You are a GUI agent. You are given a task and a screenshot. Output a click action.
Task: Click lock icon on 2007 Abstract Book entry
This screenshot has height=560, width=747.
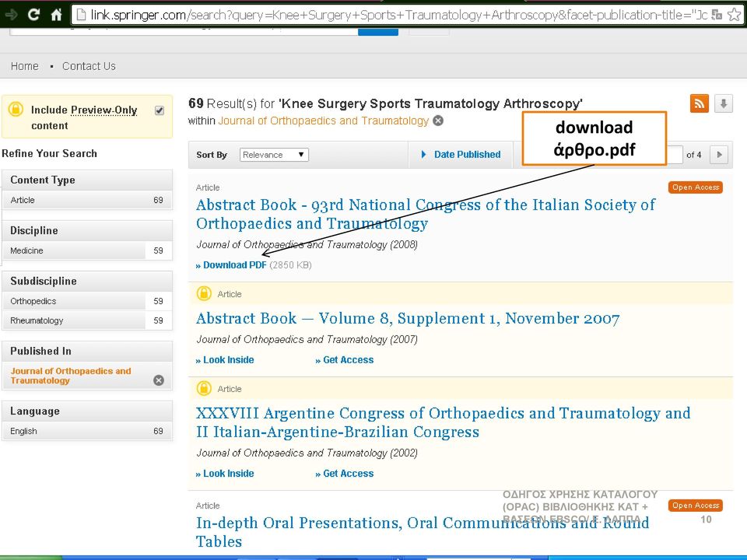(x=204, y=293)
